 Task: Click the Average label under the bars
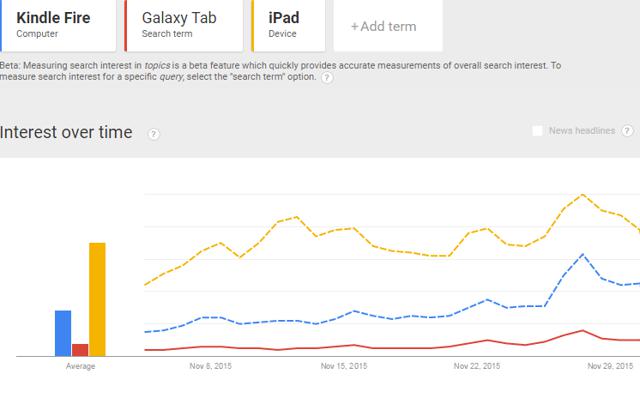(80, 366)
